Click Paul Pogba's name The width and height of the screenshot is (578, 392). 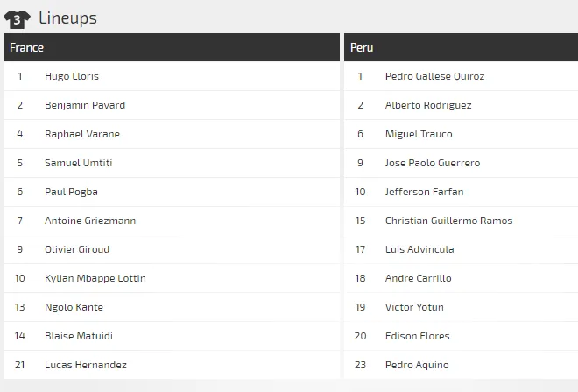click(x=71, y=192)
